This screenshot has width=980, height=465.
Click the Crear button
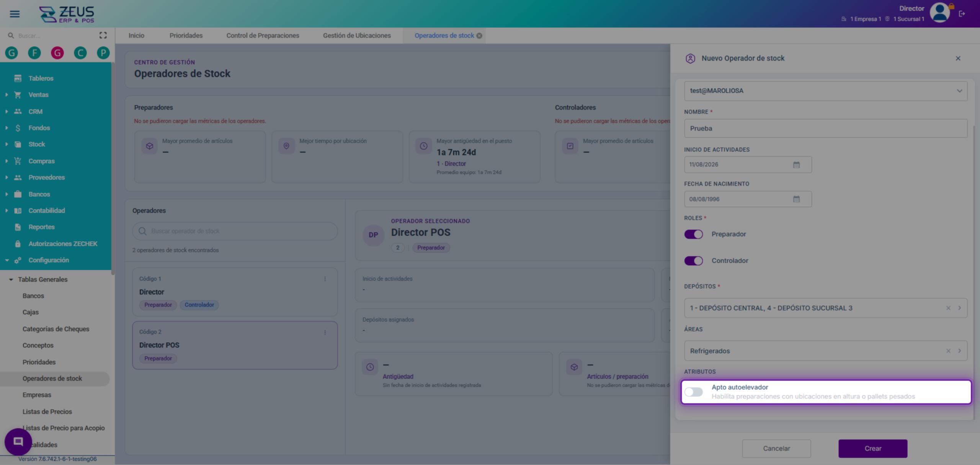click(x=873, y=449)
